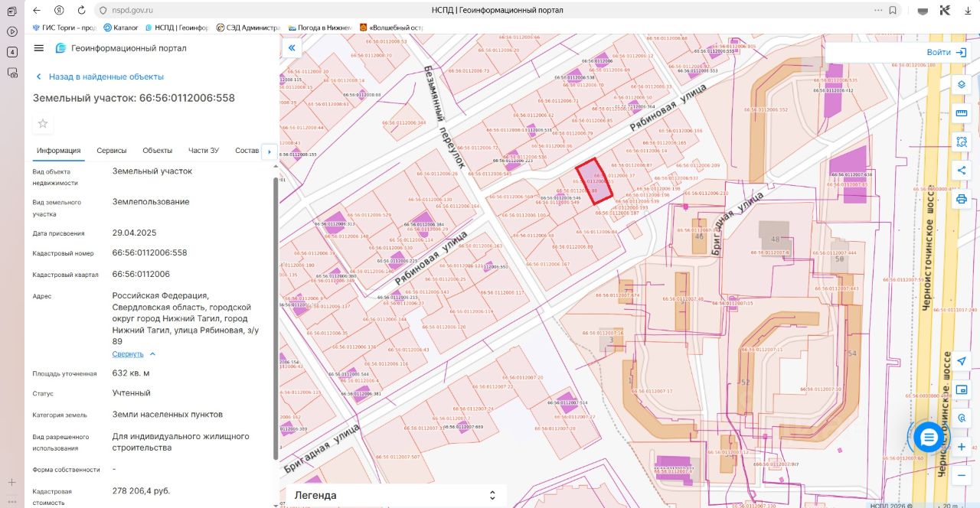Expand the Легенда panel

pyautogui.click(x=396, y=495)
